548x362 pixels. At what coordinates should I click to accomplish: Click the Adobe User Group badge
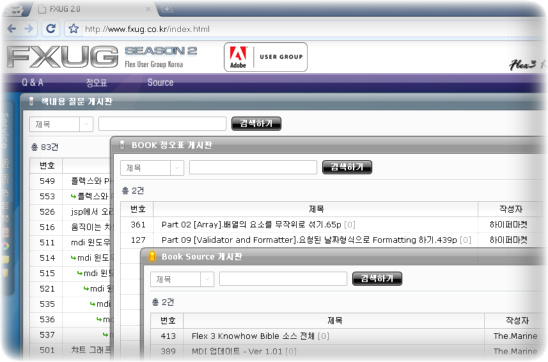[x=266, y=57]
